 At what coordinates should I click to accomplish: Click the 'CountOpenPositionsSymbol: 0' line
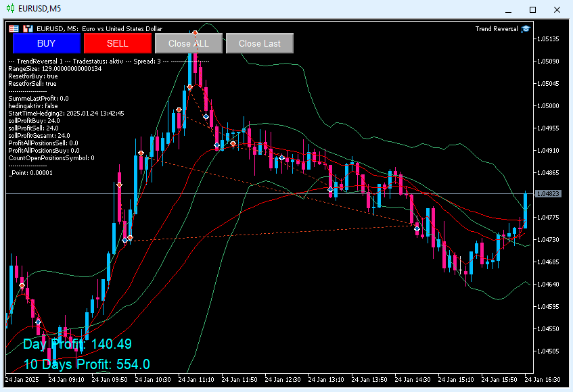point(51,157)
